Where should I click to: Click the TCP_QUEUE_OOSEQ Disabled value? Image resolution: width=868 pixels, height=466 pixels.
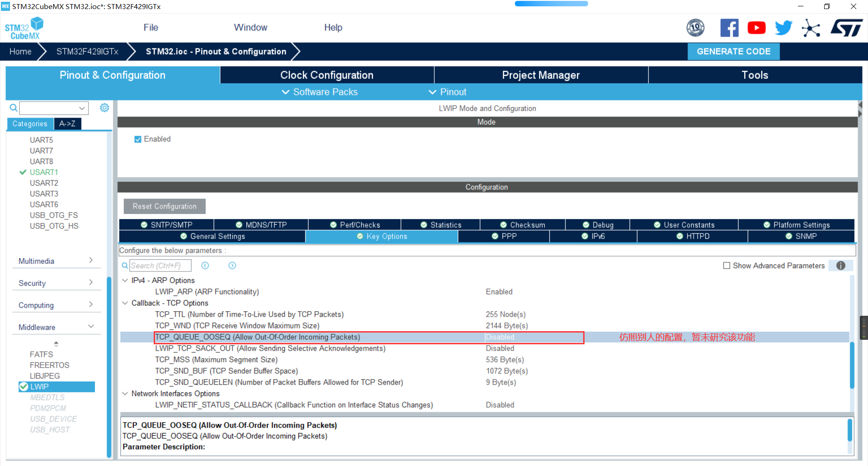coord(500,337)
